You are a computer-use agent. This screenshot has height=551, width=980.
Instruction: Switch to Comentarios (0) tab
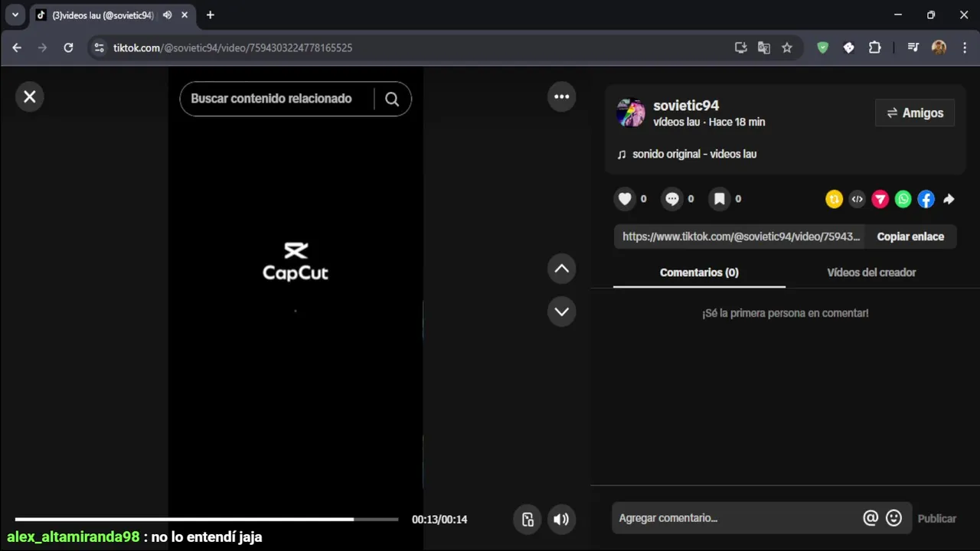(x=699, y=272)
